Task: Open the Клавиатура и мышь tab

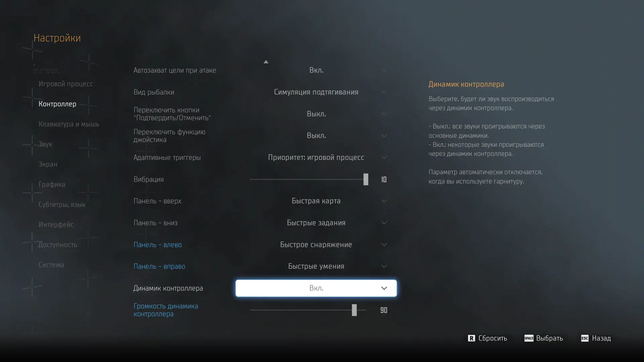Action: pos(69,124)
